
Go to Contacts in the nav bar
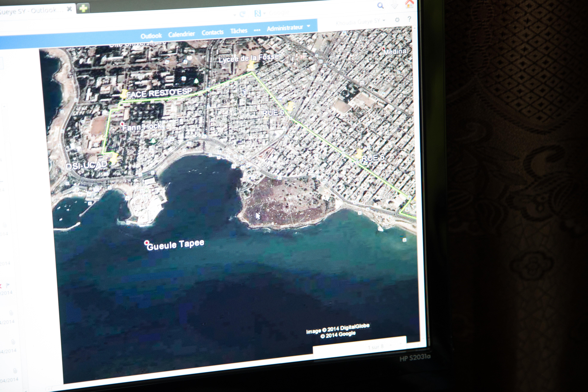click(213, 32)
